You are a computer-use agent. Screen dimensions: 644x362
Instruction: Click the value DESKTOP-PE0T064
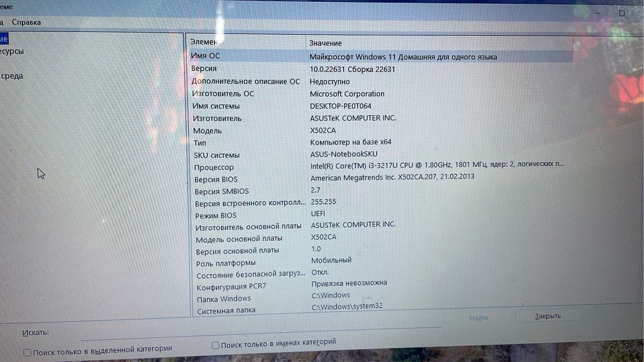341,106
